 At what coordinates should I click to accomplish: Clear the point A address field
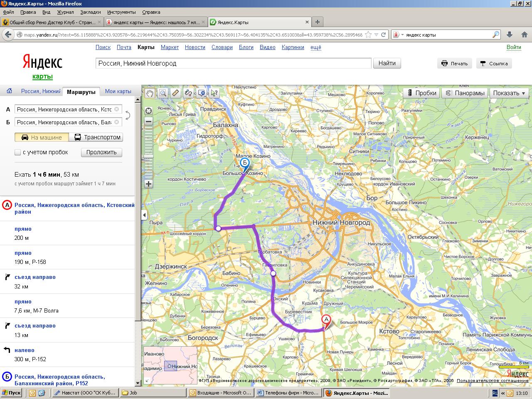(x=117, y=109)
